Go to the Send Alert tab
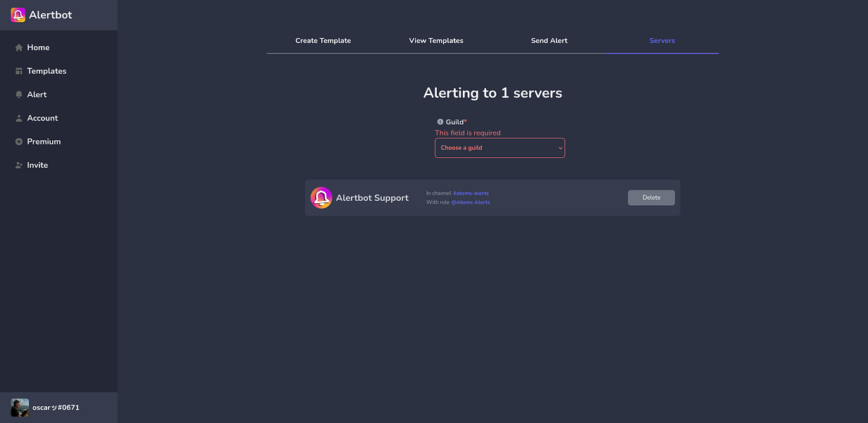The height and width of the screenshot is (423, 868). point(549,40)
